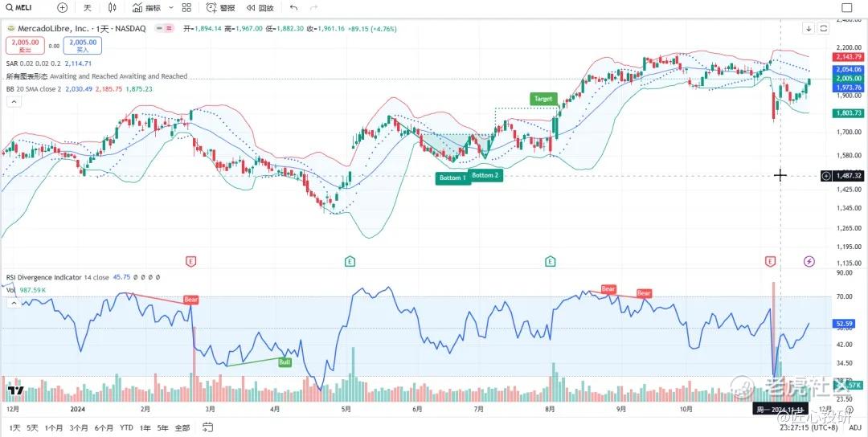This screenshot has width=868, height=437.
Task: Select the 5天 time range
Action: click(33, 427)
